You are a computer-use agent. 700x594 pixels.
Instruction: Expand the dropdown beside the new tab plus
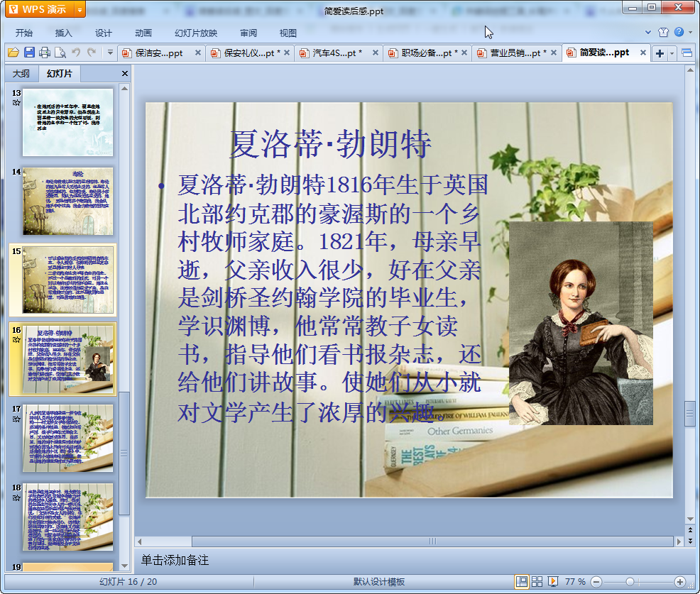pyautogui.click(x=671, y=53)
